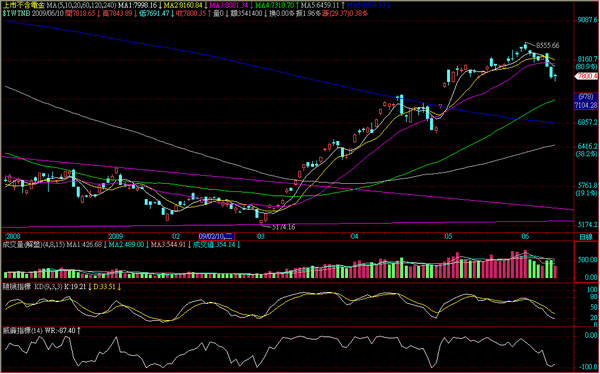Viewport: 600px width, 374px height.
Task: Click the 2009 year marker on the timeline
Action: 115,236
